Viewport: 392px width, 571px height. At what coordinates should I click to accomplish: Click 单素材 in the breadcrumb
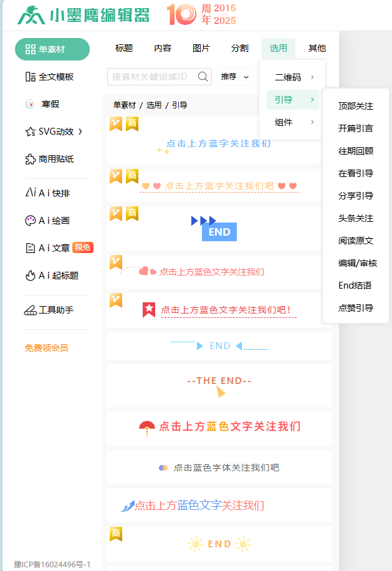(124, 105)
